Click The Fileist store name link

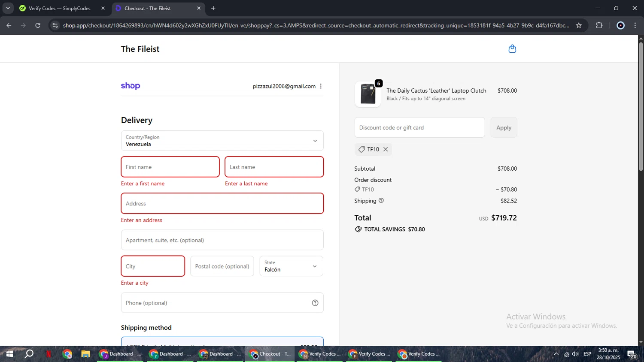click(x=140, y=49)
